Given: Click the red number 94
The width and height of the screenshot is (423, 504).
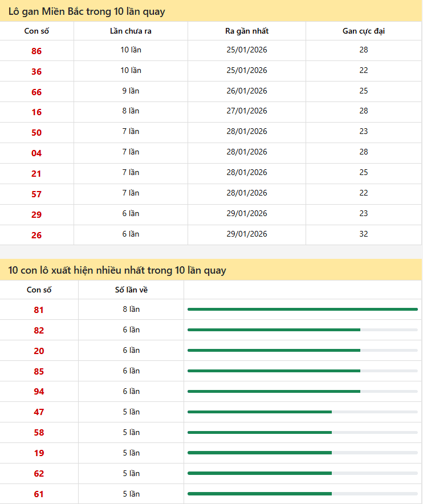Looking at the screenshot, I should pos(39,392).
